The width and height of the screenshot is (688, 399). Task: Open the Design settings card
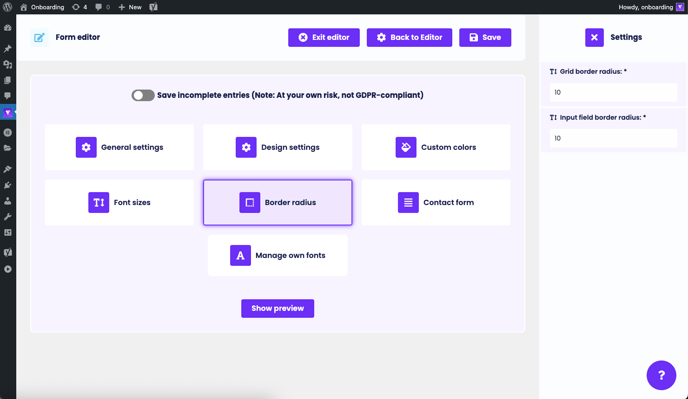(277, 147)
